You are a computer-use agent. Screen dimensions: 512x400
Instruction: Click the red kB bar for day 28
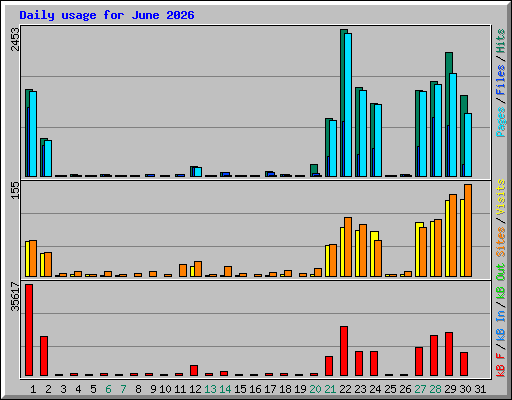click(434, 356)
